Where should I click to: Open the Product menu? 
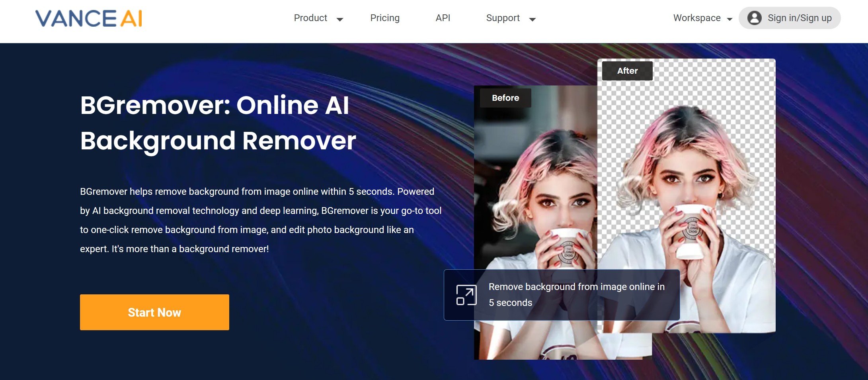point(310,18)
